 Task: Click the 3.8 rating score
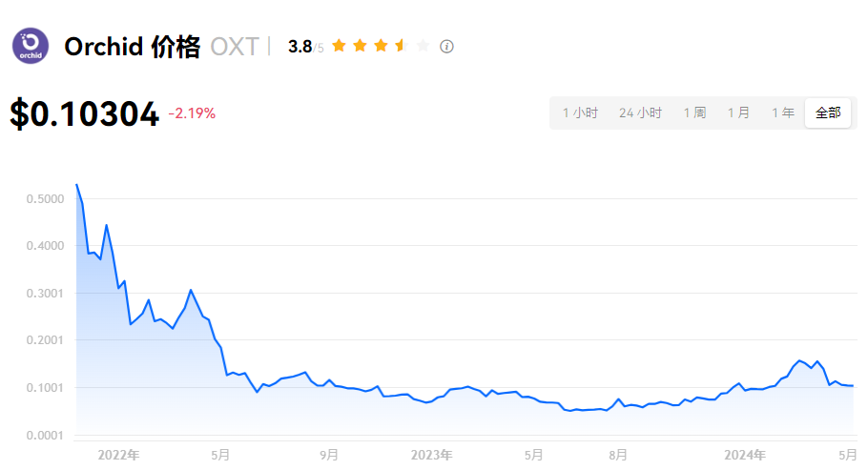tap(300, 47)
